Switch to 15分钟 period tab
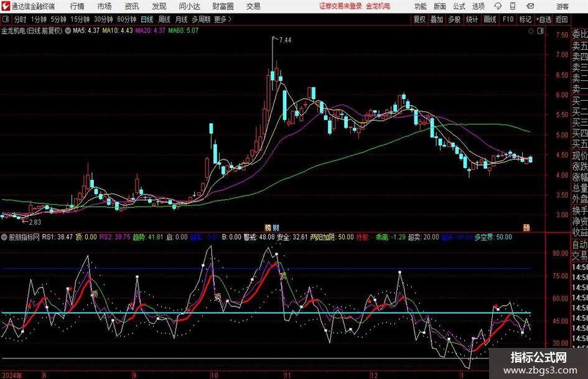Viewport: 588px width, 379px height. click(80, 19)
